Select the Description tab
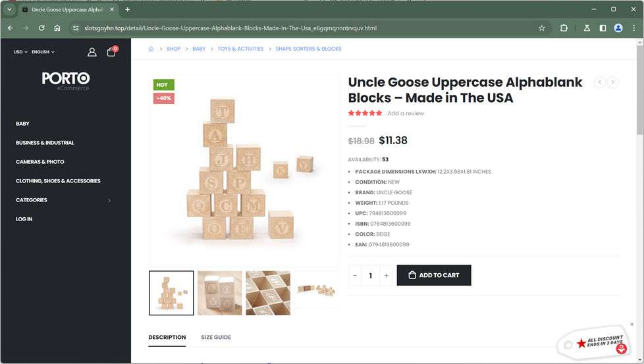The image size is (644, 364). click(x=167, y=337)
